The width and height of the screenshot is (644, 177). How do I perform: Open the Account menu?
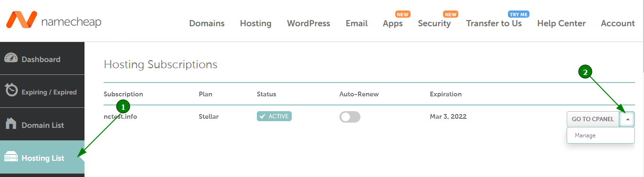(x=618, y=23)
